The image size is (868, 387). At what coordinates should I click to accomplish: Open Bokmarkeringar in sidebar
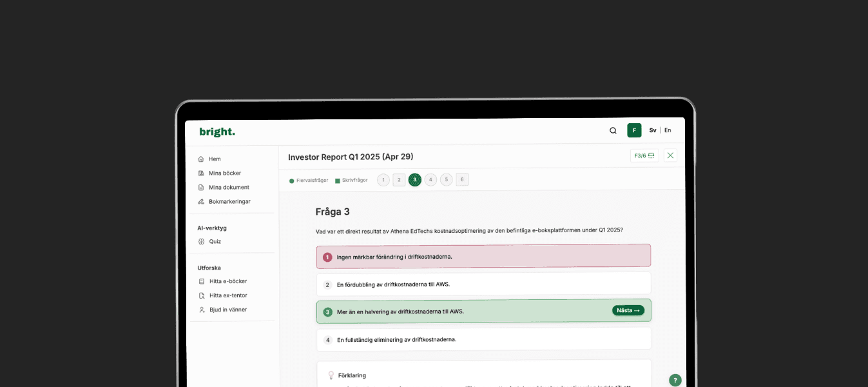[229, 202]
